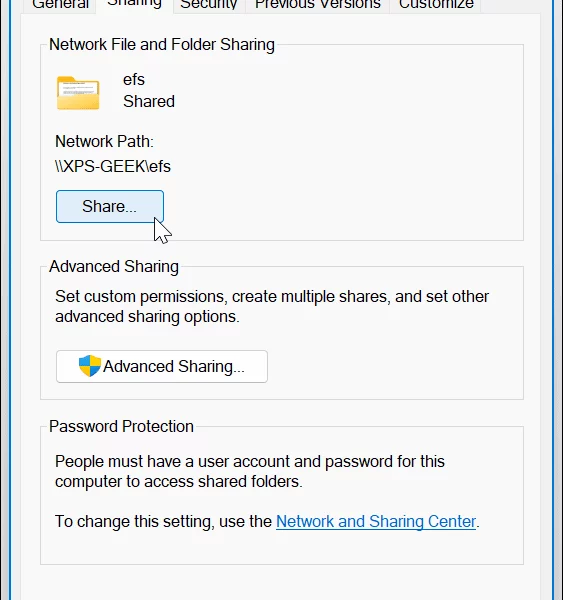Click the \\XPS-GEEK\efs network path text
The width and height of the screenshot is (563, 600).
point(113,166)
